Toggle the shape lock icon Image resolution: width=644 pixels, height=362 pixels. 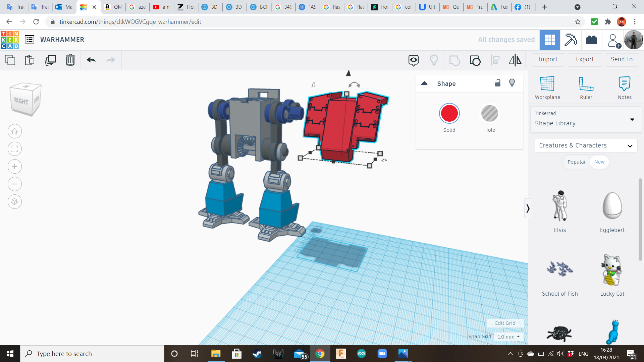(x=498, y=83)
